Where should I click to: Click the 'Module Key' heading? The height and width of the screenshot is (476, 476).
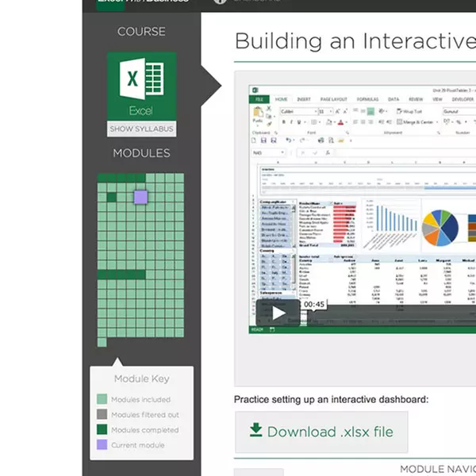click(x=142, y=379)
